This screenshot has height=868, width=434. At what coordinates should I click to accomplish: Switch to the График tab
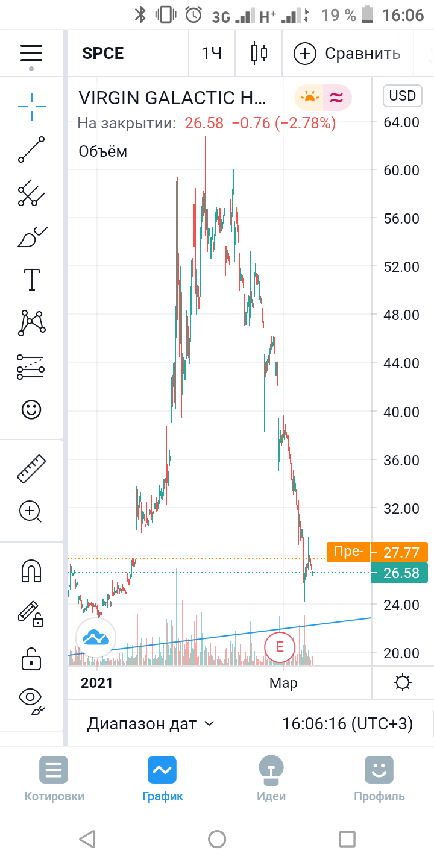[x=162, y=779]
